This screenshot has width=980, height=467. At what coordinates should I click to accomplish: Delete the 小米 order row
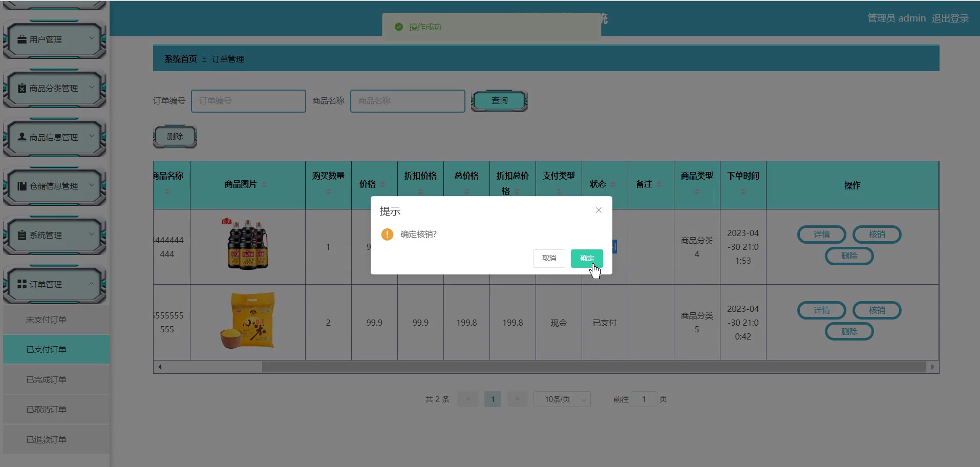click(849, 332)
